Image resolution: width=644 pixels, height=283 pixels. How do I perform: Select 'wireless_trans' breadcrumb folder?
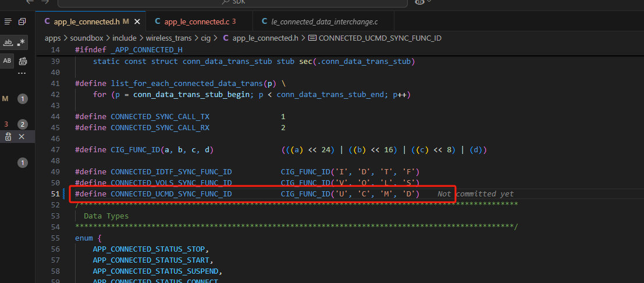point(168,38)
